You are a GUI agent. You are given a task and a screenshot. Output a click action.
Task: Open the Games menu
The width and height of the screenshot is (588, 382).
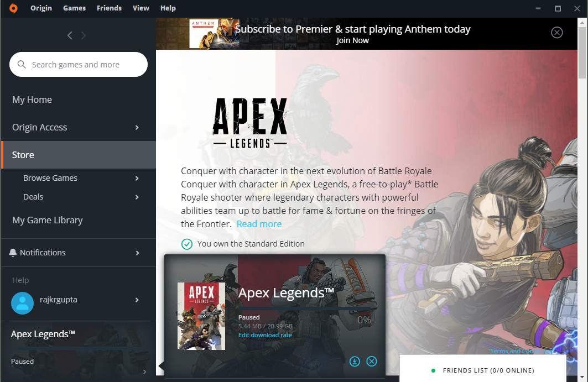[x=74, y=8]
